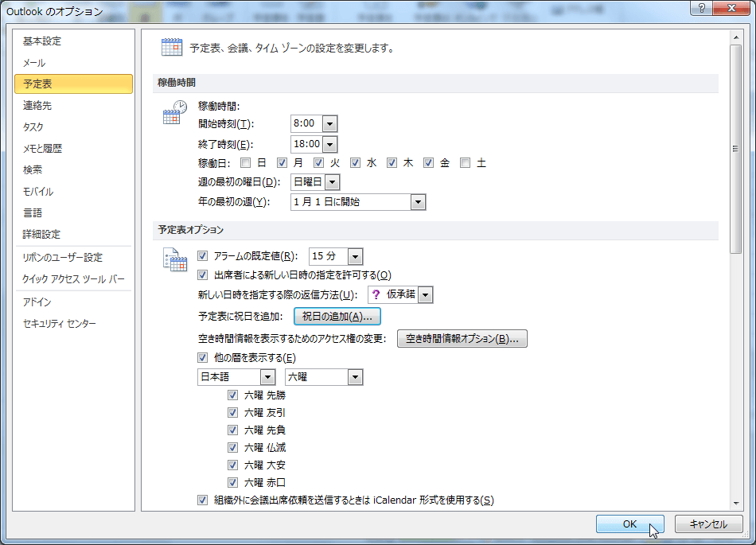This screenshot has width=756, height=545.
Task: Open アドイン category
Action: click(x=73, y=302)
